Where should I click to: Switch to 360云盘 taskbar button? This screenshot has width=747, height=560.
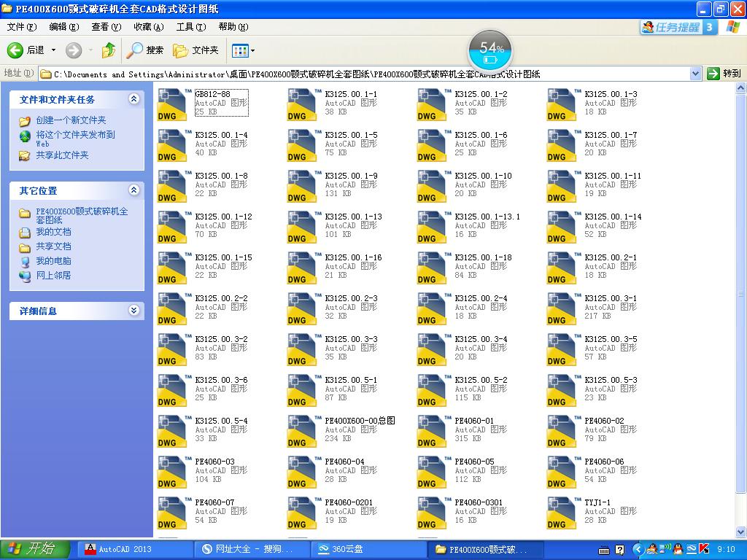pyautogui.click(x=368, y=550)
